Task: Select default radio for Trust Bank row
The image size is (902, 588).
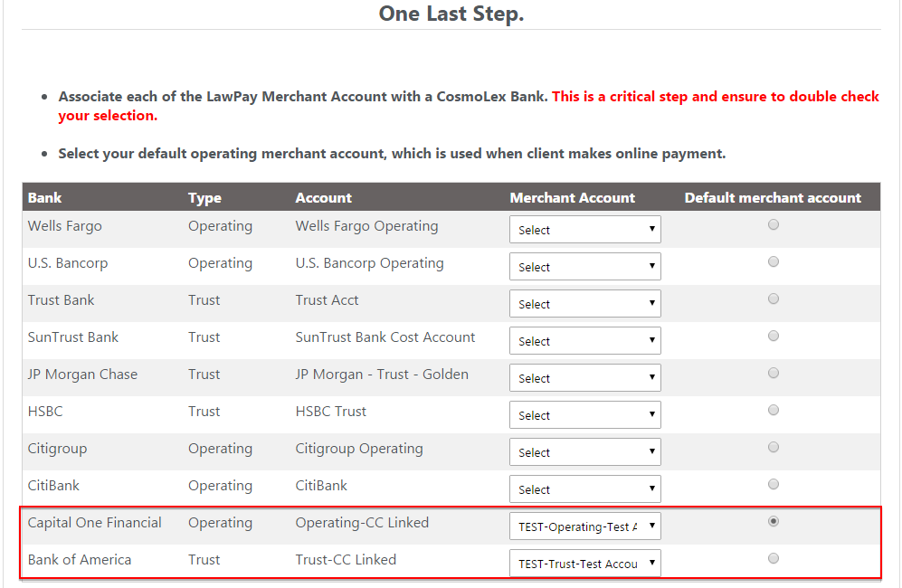Action: click(774, 299)
